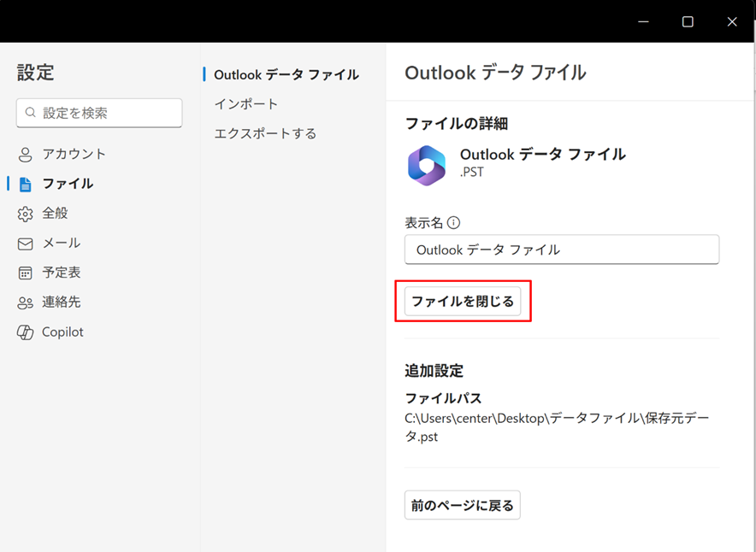Click the Account person icon in sidebar
The image size is (756, 552).
pos(25,155)
